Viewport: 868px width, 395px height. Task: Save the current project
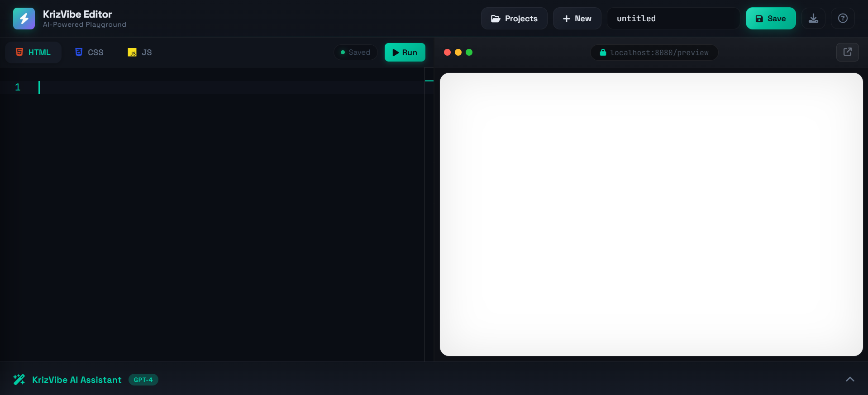tap(771, 19)
